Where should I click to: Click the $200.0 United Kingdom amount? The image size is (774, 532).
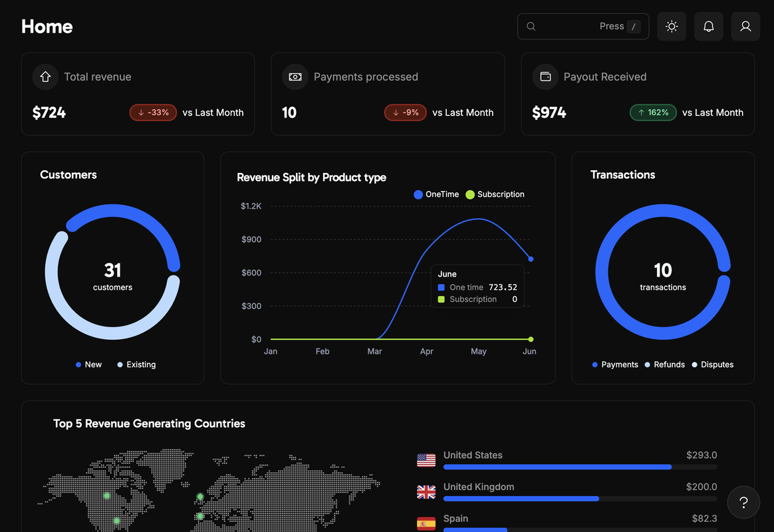[x=702, y=487]
